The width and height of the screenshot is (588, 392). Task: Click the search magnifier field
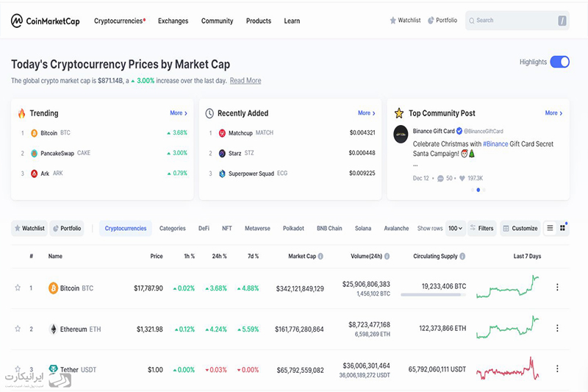[x=517, y=21]
